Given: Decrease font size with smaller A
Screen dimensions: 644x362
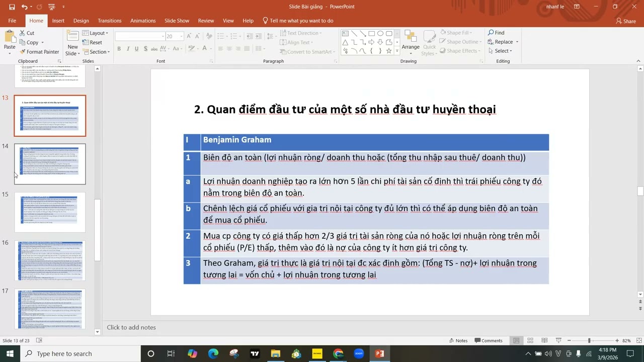Looking at the screenshot, I should tap(197, 36).
